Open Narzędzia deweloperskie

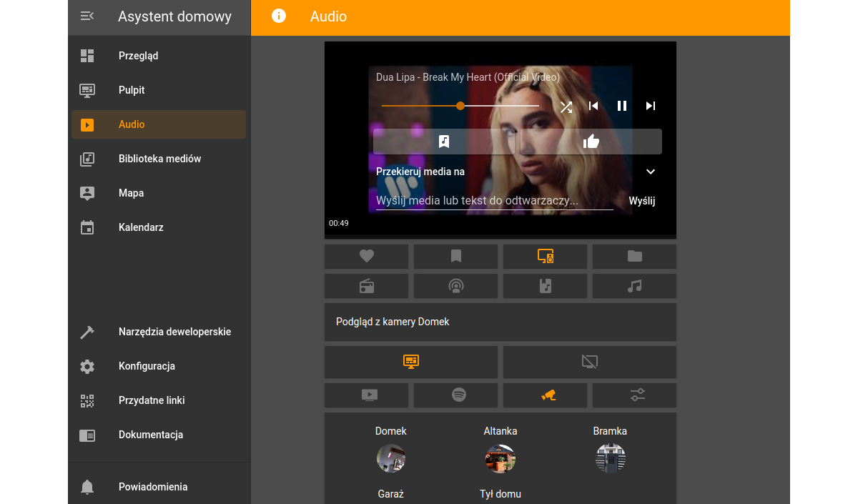[159, 332]
